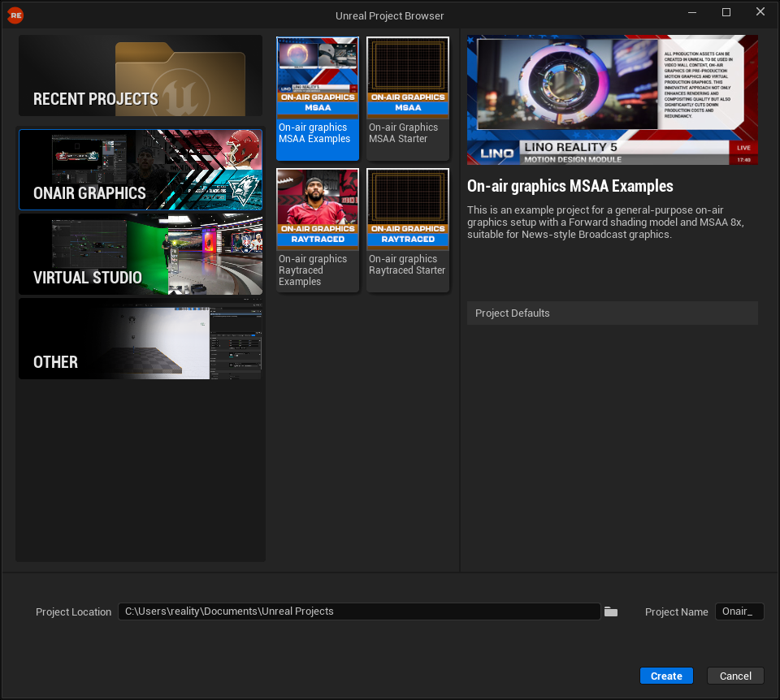The height and width of the screenshot is (700, 780).
Task: Choose On-air graphics MSAA Examples template
Action: click(x=318, y=98)
